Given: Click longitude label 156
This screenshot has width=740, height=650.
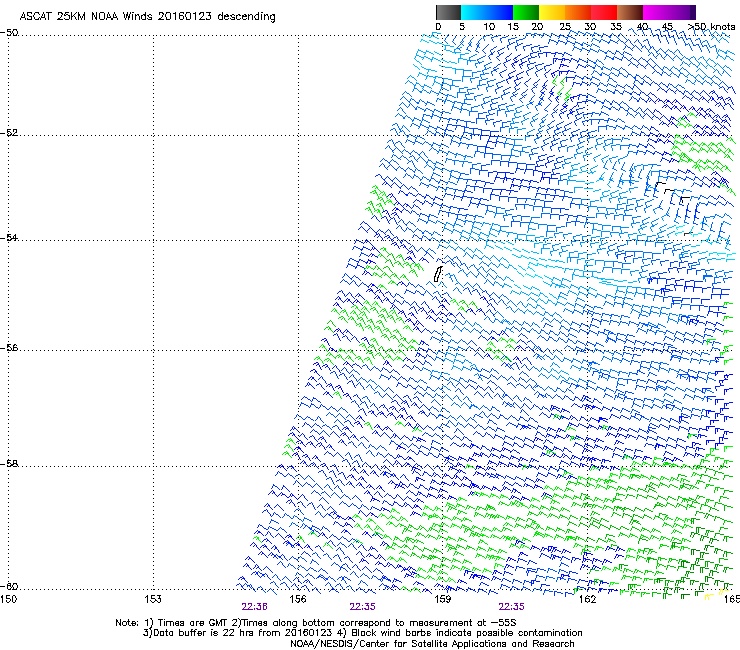Looking at the screenshot, I should pos(298,599).
